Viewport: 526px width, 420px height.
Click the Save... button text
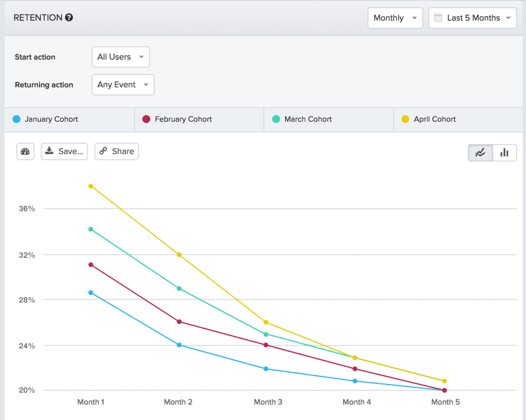[x=71, y=151]
